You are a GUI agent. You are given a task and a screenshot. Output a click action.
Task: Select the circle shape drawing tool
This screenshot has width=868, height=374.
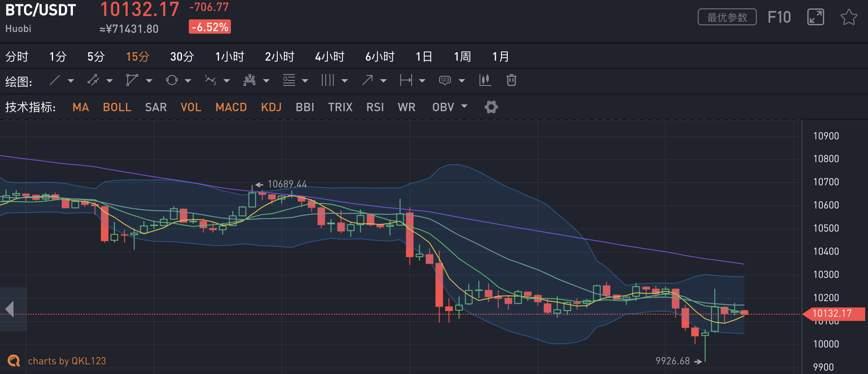[171, 80]
